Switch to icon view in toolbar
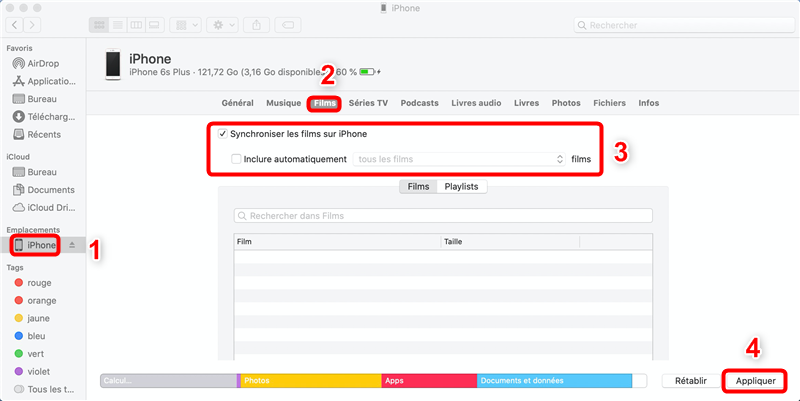Viewport: 800px width, 401px height. click(x=99, y=25)
